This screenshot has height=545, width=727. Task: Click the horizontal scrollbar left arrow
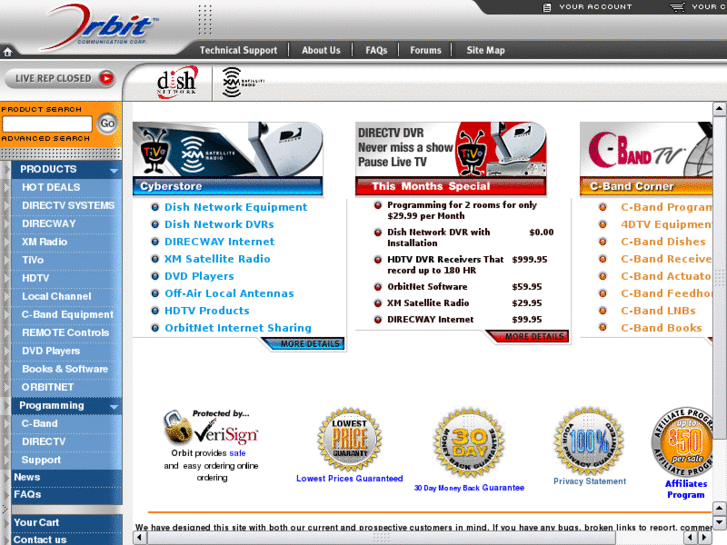140,538
